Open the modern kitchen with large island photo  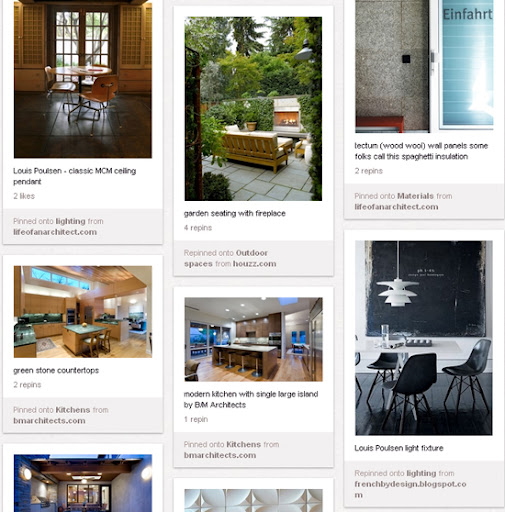(253, 339)
